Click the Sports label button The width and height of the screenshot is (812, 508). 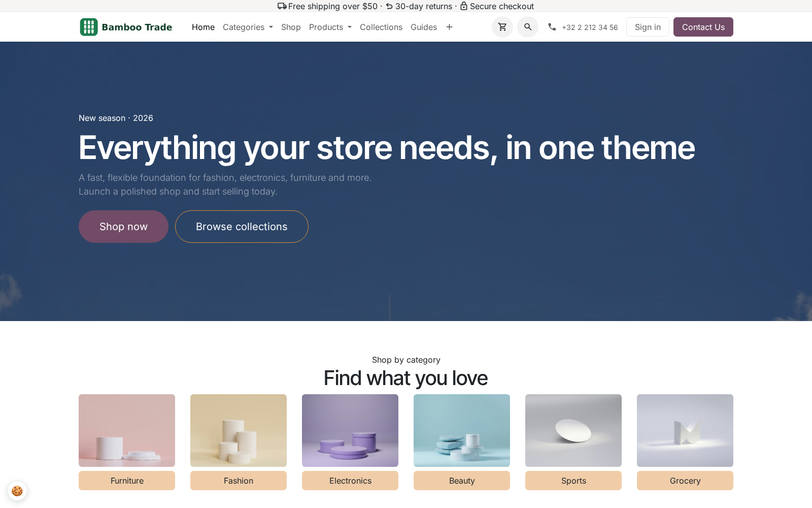tap(573, 481)
